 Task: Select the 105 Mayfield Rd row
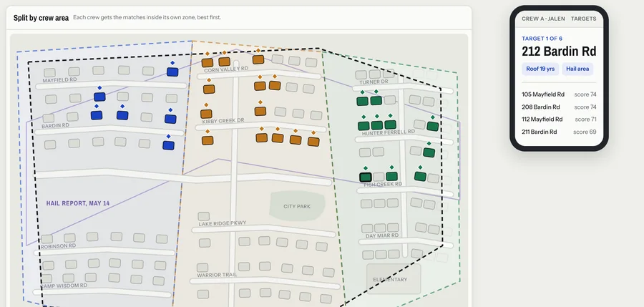coord(559,94)
